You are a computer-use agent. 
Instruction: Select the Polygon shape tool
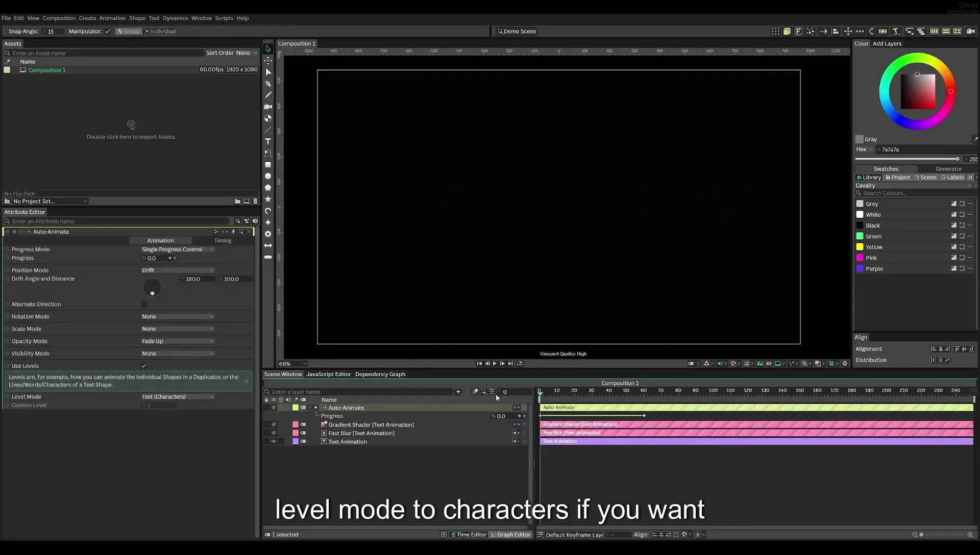pos(268,188)
